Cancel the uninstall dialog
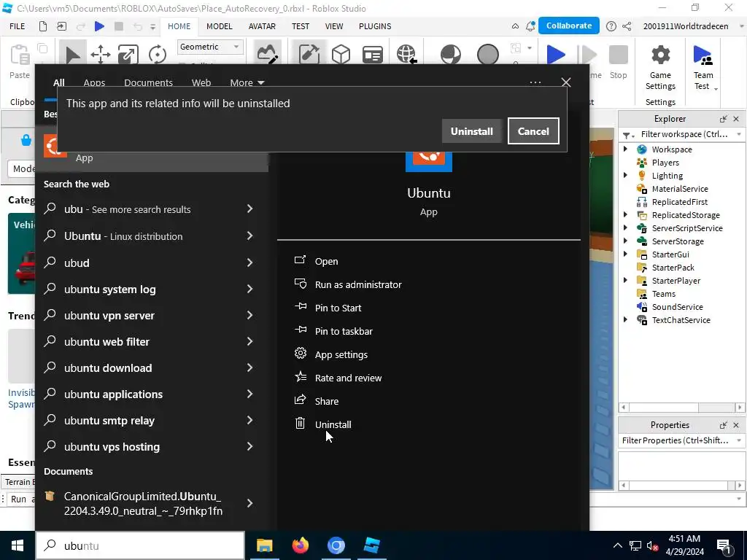Image resolution: width=747 pixels, height=560 pixels. pos(533,131)
